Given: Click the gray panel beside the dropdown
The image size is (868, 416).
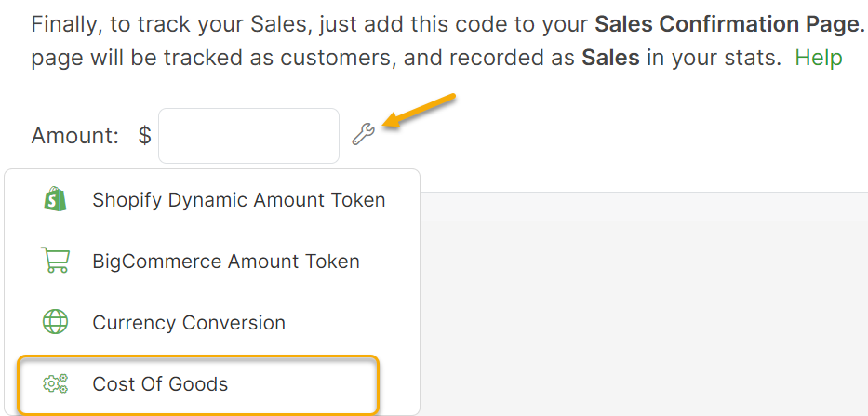Looking at the screenshot, I should pyautogui.click(x=642, y=298).
